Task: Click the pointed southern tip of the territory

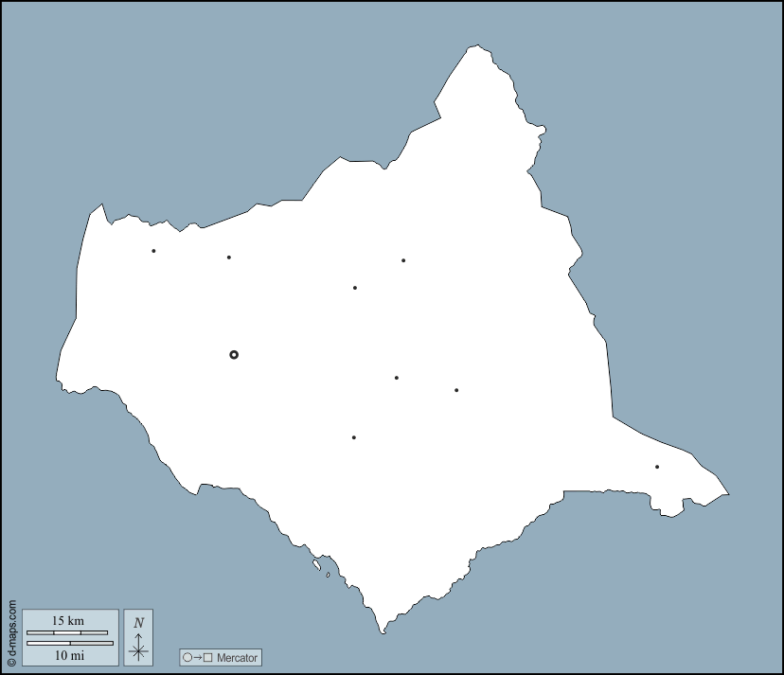Action: coord(383,631)
